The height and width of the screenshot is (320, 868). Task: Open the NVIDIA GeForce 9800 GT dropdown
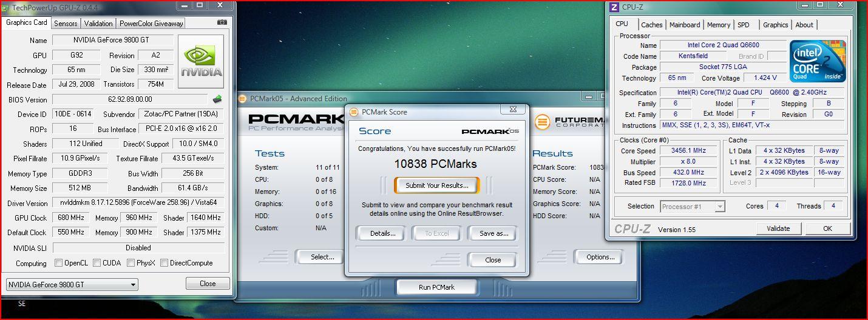coord(72,284)
